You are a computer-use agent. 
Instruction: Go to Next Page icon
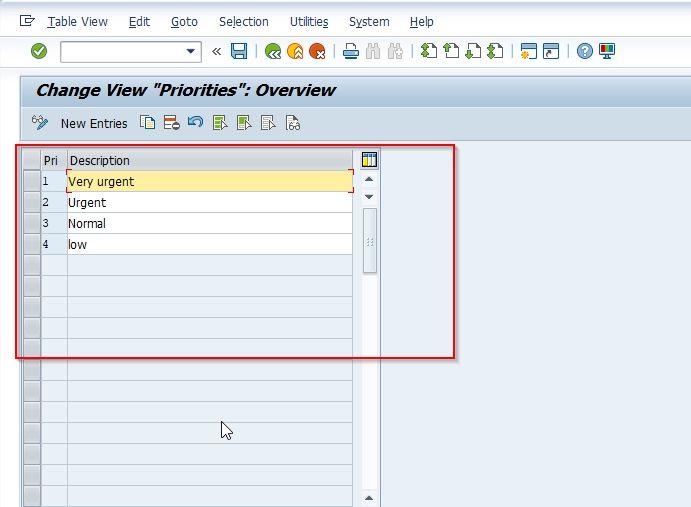tap(473, 51)
